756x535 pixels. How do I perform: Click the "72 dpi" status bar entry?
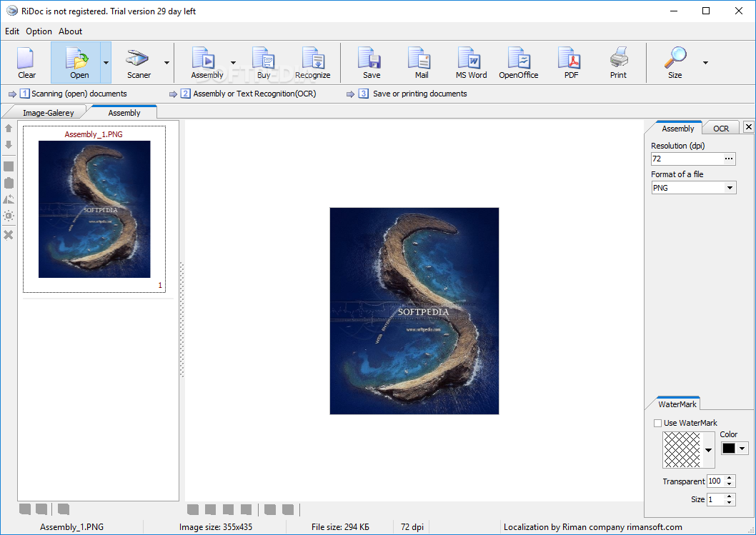pyautogui.click(x=412, y=527)
